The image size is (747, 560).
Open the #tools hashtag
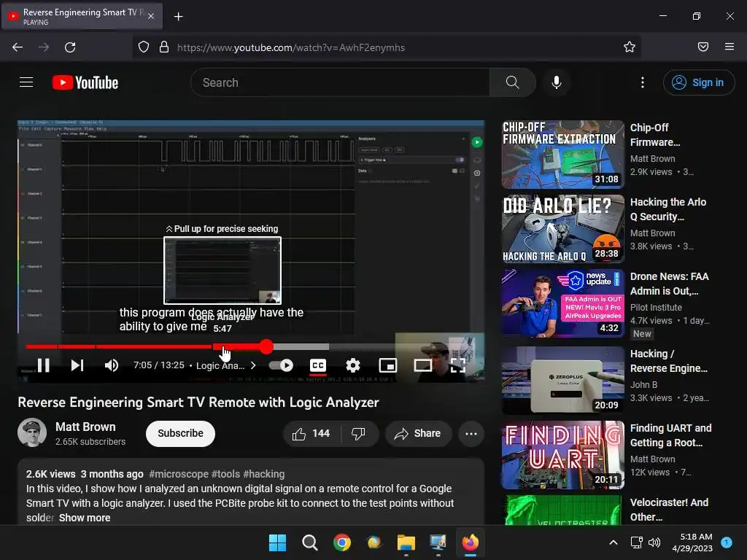pos(226,474)
